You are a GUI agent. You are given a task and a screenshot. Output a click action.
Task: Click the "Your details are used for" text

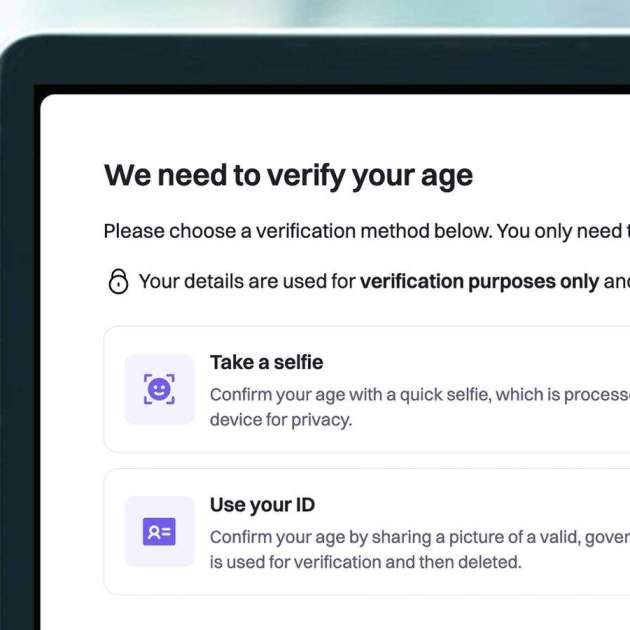pyautogui.click(x=247, y=281)
